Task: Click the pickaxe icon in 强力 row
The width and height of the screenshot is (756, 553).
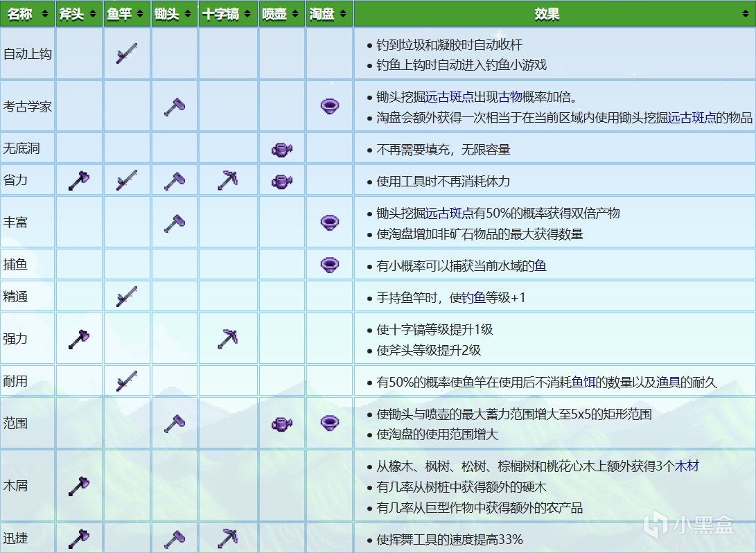Action: click(228, 339)
